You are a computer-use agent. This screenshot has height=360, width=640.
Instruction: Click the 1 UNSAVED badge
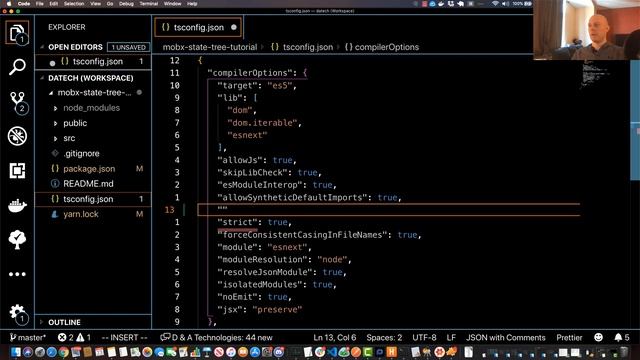[x=129, y=47]
